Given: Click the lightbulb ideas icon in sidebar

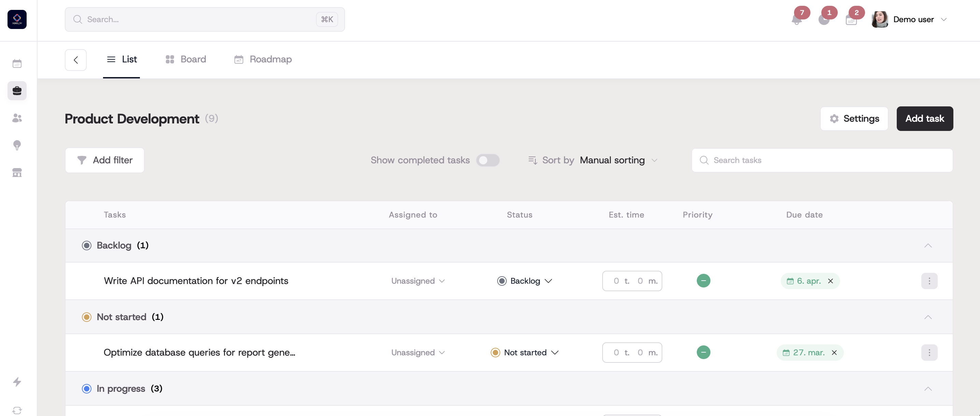Looking at the screenshot, I should [17, 145].
